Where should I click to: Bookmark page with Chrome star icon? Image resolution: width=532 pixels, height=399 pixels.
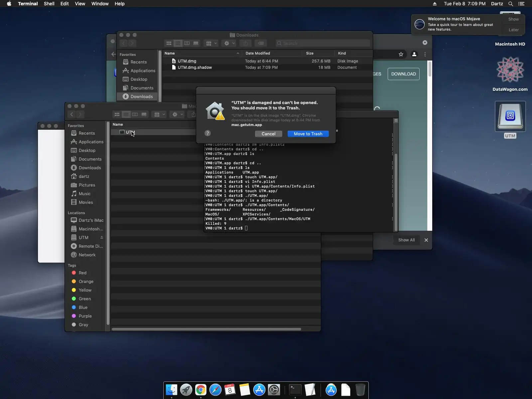coord(401,54)
